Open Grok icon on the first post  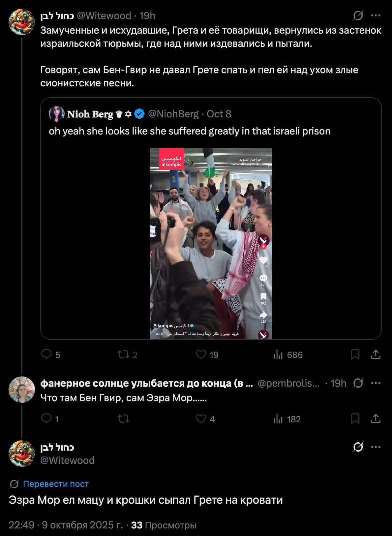click(x=358, y=15)
